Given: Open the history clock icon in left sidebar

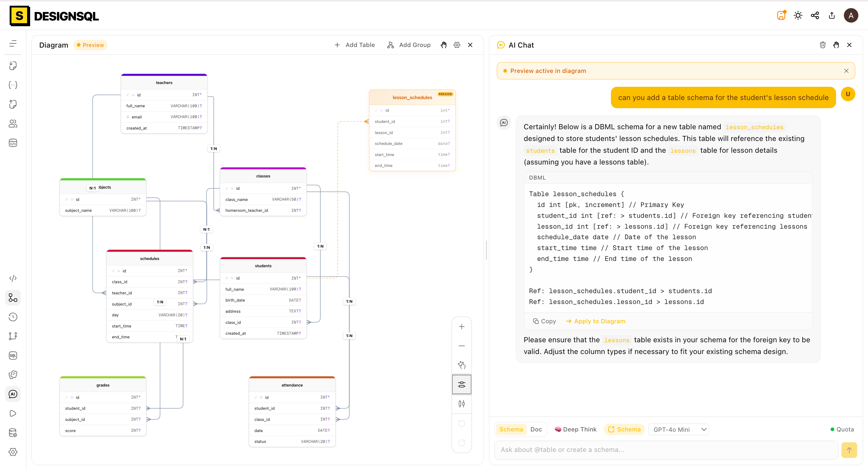Looking at the screenshot, I should (13, 317).
